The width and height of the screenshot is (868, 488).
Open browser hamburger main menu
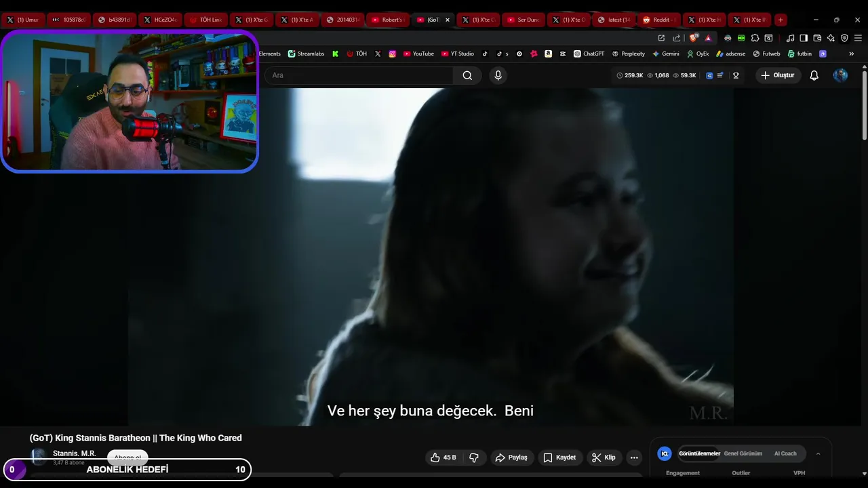pyautogui.click(x=858, y=38)
